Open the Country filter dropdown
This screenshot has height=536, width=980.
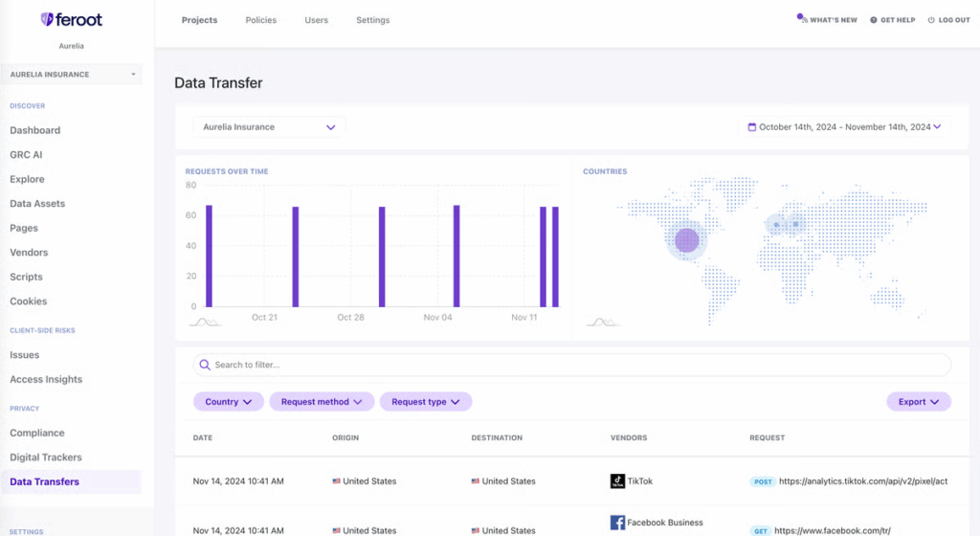click(228, 402)
